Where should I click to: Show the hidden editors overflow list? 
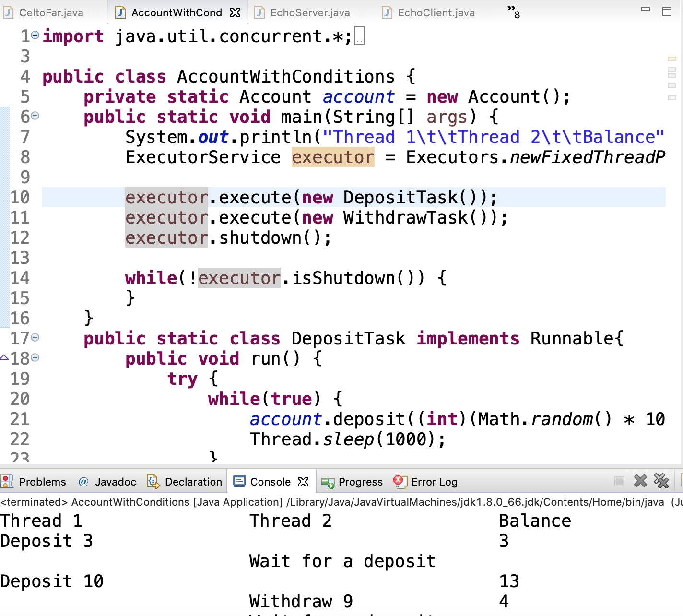click(x=514, y=12)
